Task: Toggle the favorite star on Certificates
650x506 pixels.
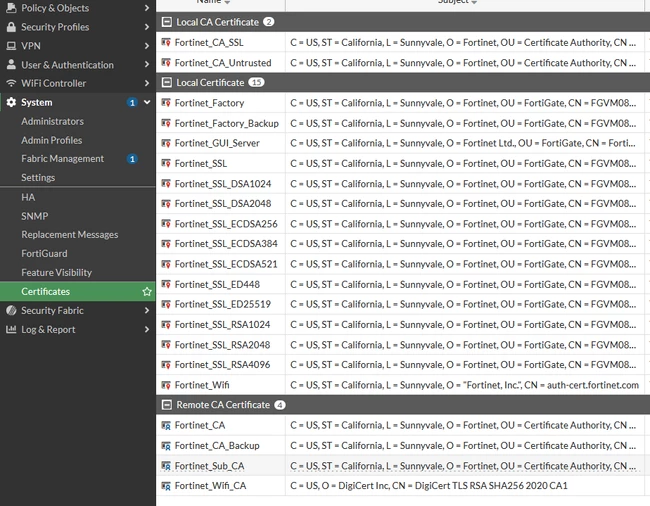Action: [147, 292]
